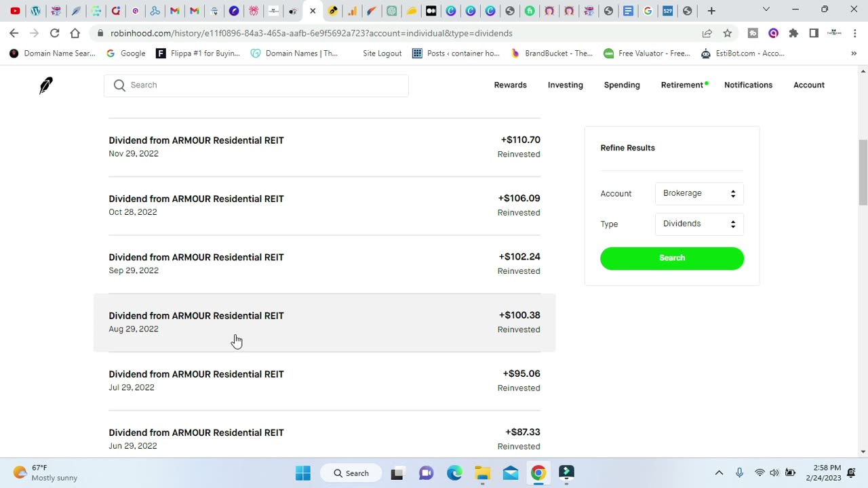
Task: Open the Investing page
Action: [x=565, y=85]
